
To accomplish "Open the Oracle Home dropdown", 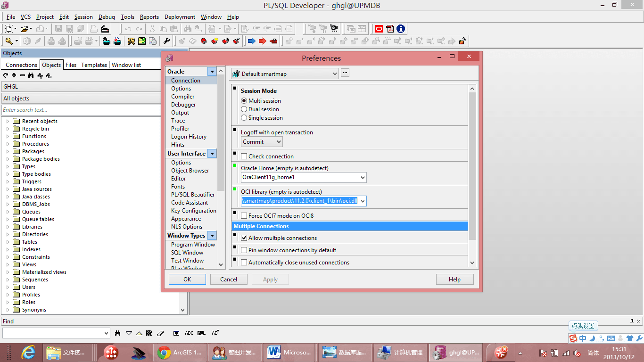I will 362,178.
